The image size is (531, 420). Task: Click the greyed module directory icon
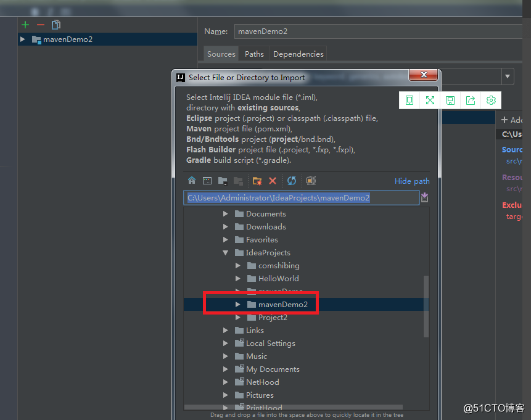point(238,181)
